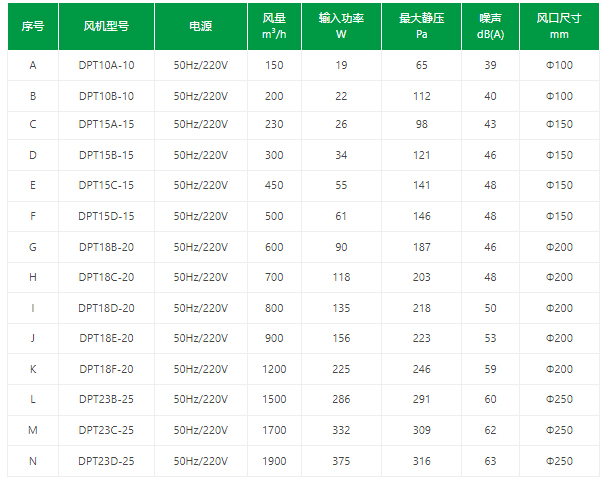Select the 风口尺寸 mm column header

pos(559,27)
